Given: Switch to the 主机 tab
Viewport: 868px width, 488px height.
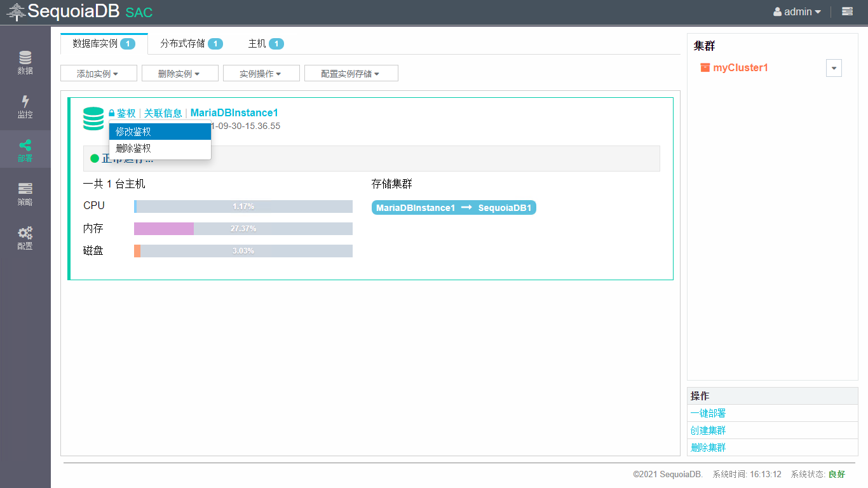Looking at the screenshot, I should pos(265,44).
